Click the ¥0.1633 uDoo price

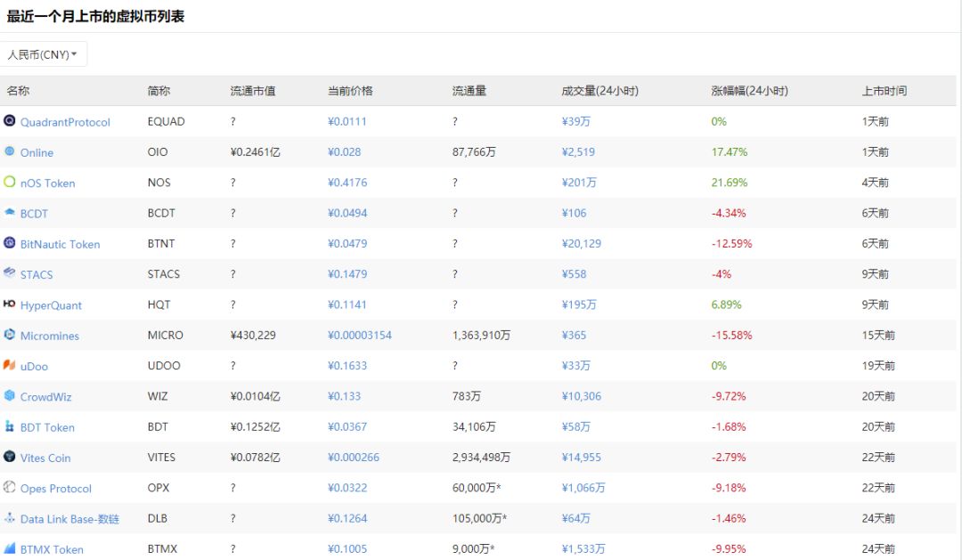[x=347, y=366]
